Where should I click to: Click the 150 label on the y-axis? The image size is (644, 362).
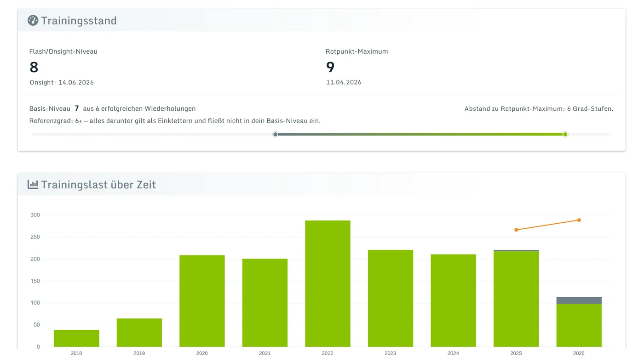click(35, 281)
